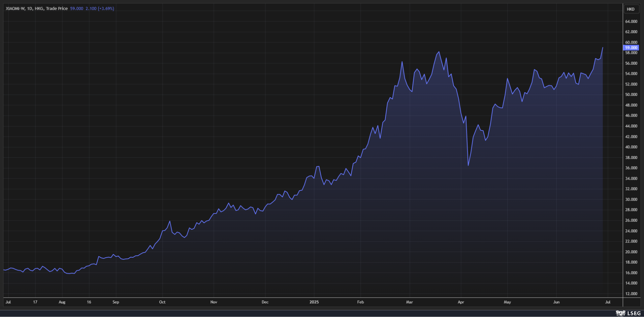644x317 pixels.
Task: Click the 16.000 price axis label
Action: pos(631,273)
